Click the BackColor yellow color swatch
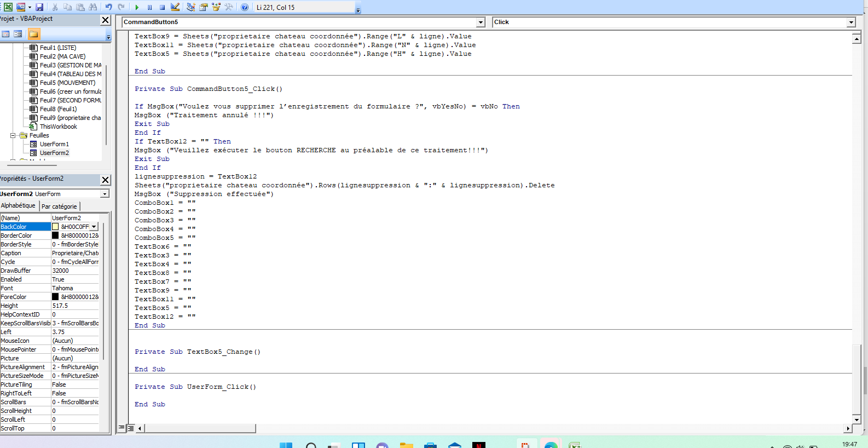This screenshot has width=868, height=448. point(55,227)
